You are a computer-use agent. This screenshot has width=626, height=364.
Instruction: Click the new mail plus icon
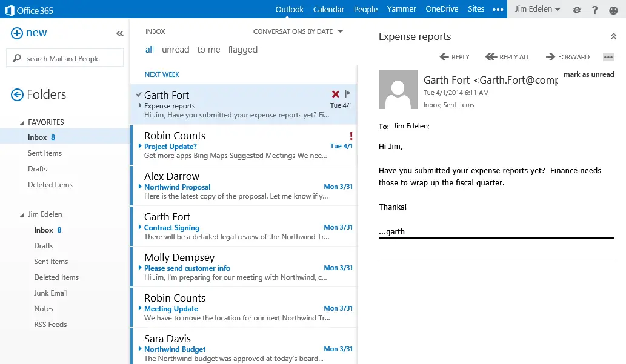point(17,33)
